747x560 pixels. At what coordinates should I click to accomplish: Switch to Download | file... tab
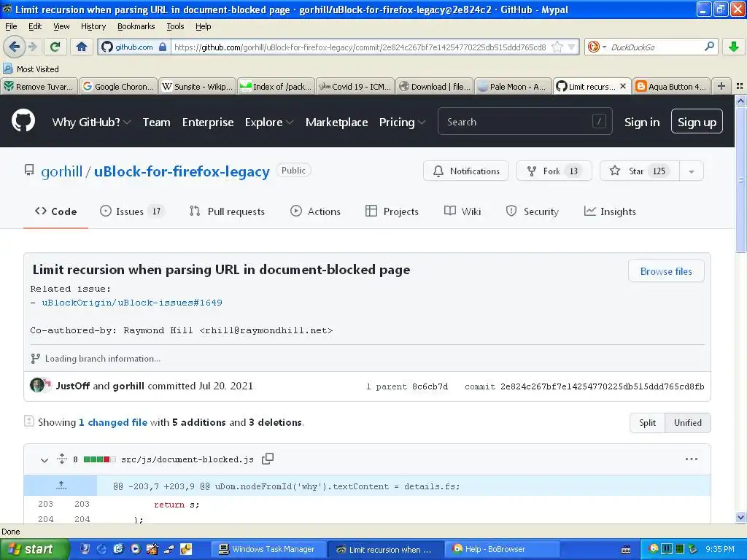click(435, 86)
